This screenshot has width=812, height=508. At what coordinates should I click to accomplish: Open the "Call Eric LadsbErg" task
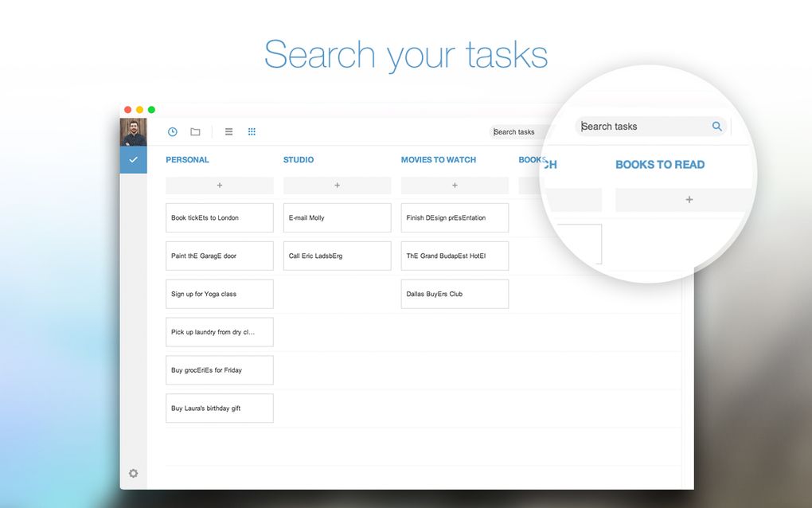337,256
